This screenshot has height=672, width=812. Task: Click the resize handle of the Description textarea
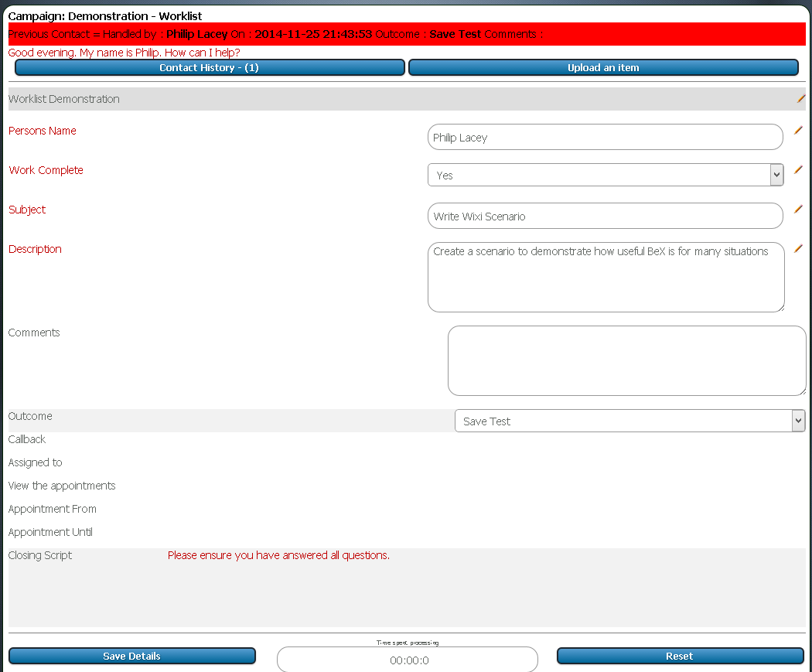point(780,307)
